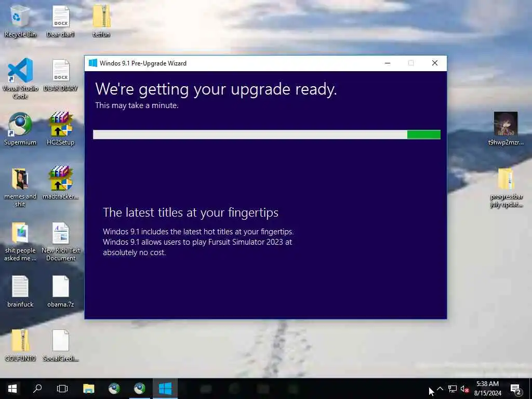Select the HC2Setup installer icon

pyautogui.click(x=60, y=129)
